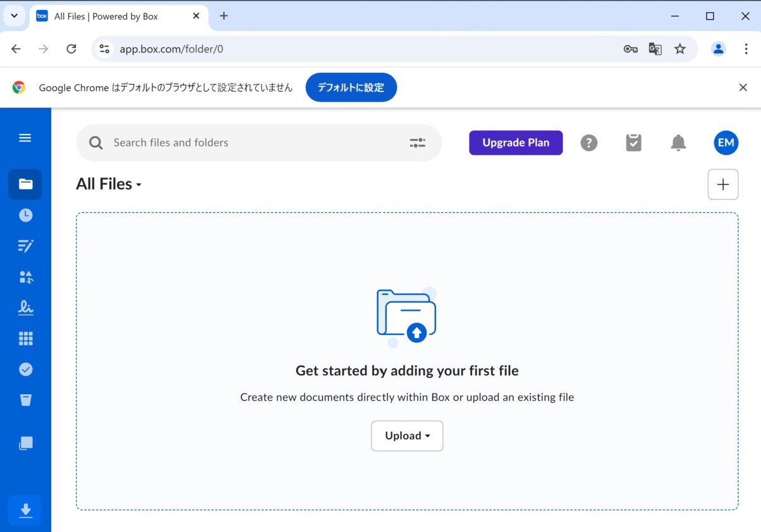
Task: Open the Apps grid icon in sidebar
Action: tap(25, 339)
